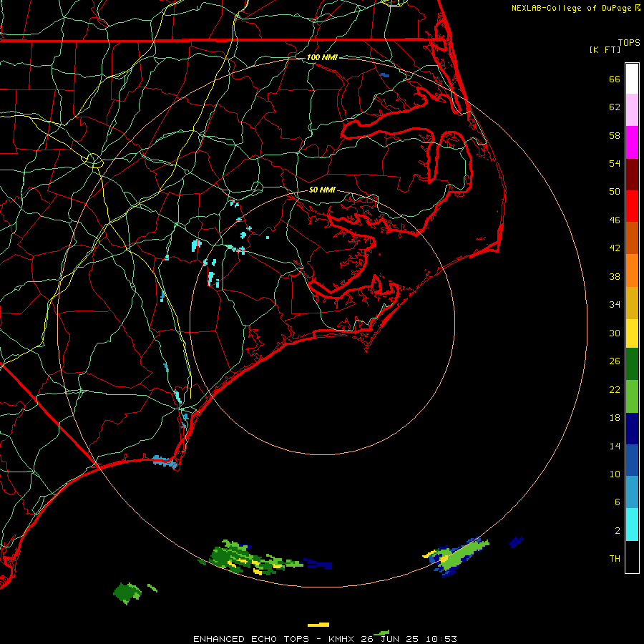
Task: Click the legend value 42
Action: click(615, 248)
